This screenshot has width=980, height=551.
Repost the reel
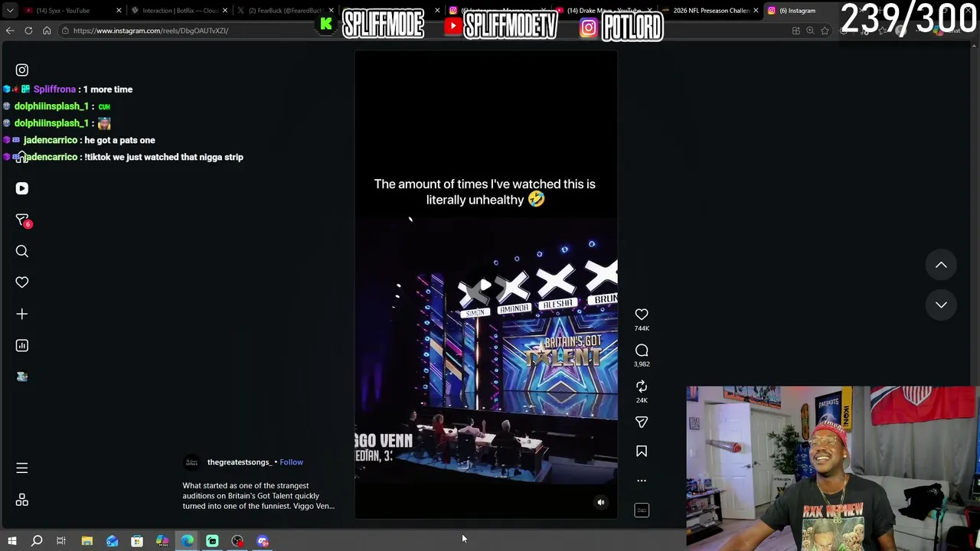642,386
